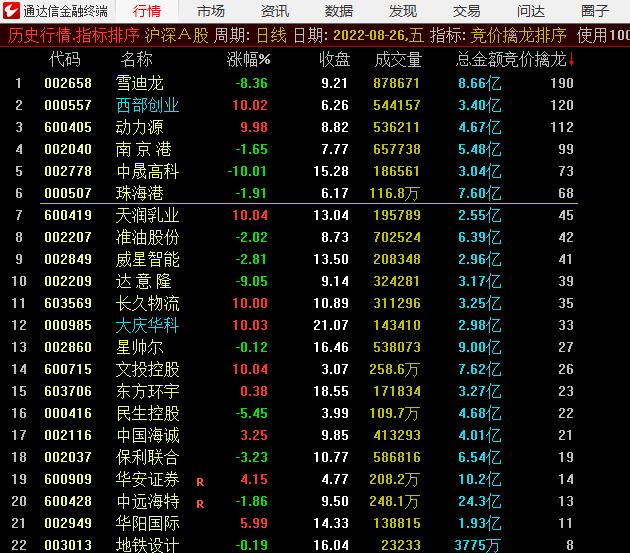Click stock code 600419
The image size is (630, 553).
tap(68, 215)
